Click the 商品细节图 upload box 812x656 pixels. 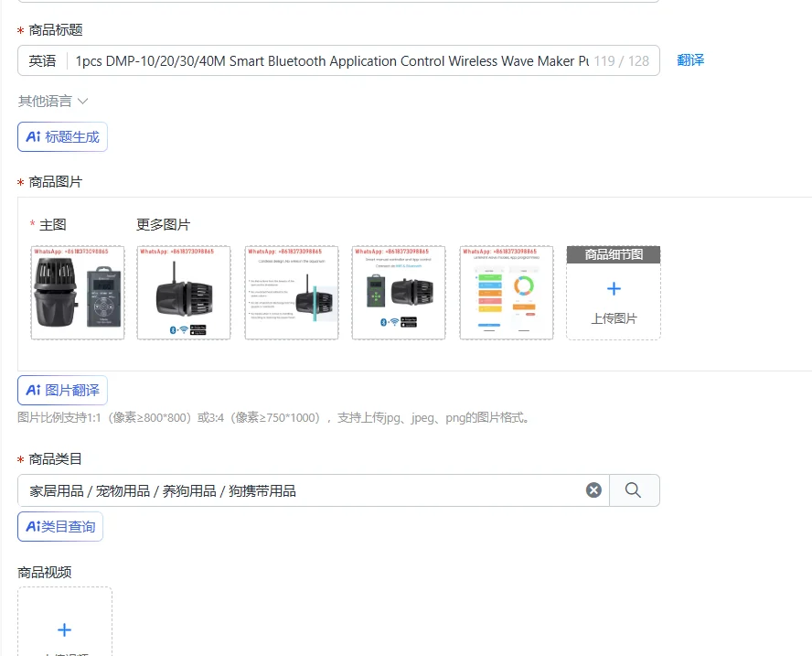(614, 293)
